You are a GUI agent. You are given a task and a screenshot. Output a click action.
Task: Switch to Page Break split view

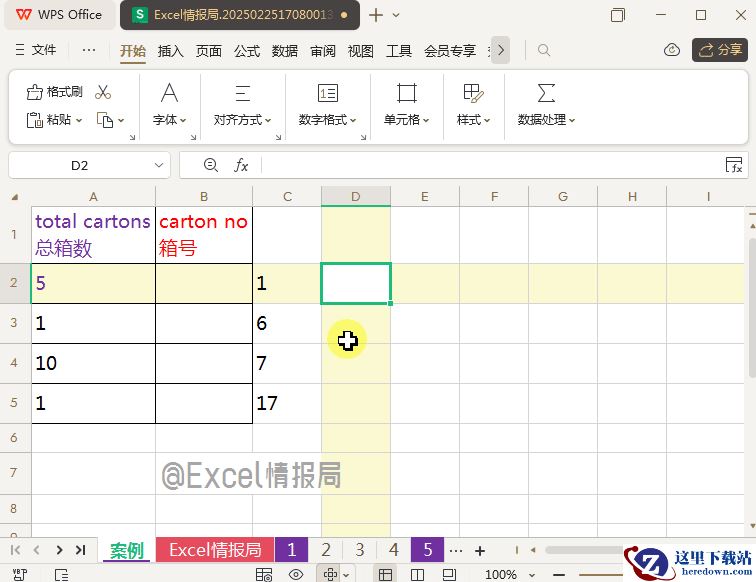417,575
